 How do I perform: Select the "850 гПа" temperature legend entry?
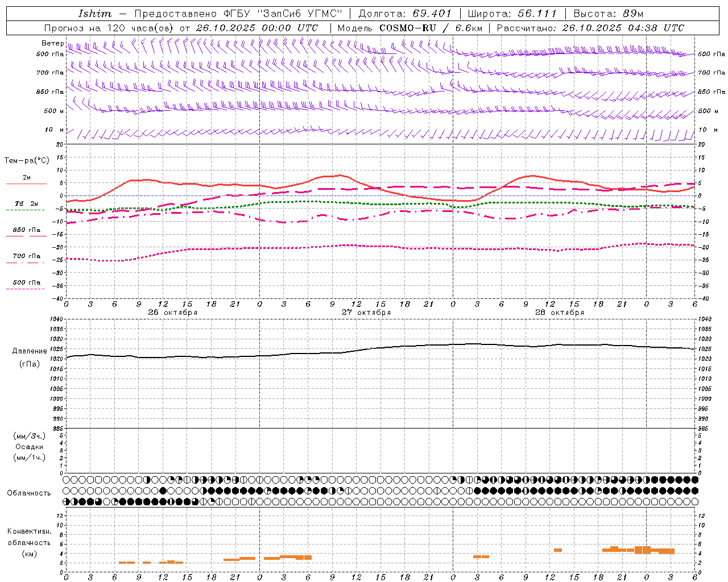coord(27,230)
